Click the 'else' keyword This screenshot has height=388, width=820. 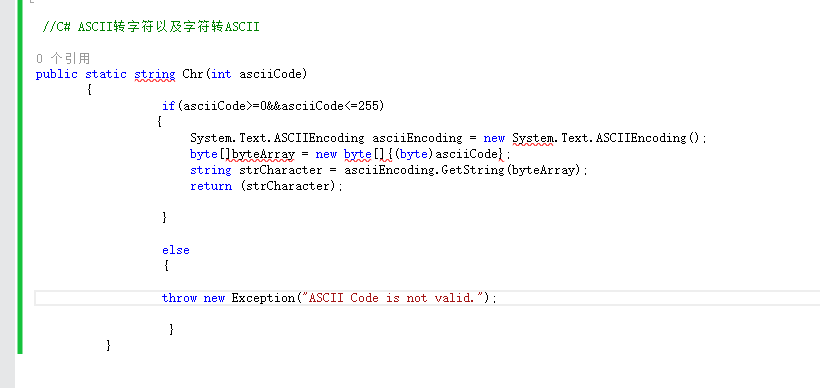(176, 250)
